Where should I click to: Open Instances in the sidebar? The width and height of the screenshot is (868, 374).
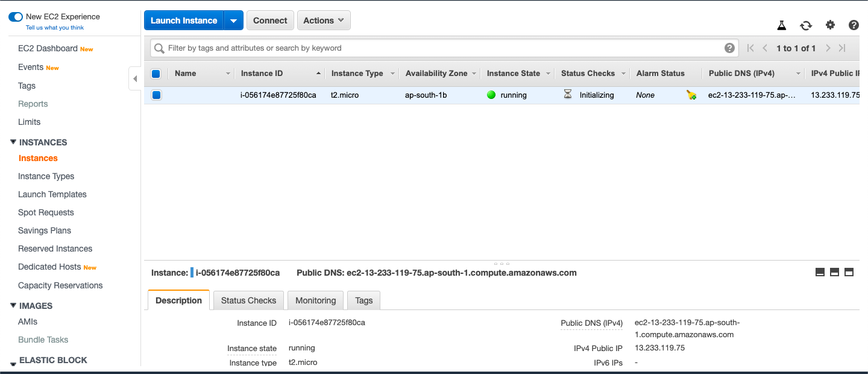click(38, 158)
